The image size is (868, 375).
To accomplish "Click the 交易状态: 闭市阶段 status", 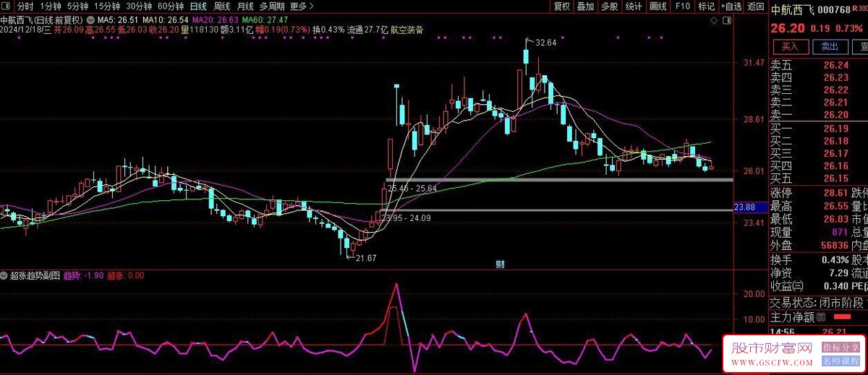I will coord(816,303).
